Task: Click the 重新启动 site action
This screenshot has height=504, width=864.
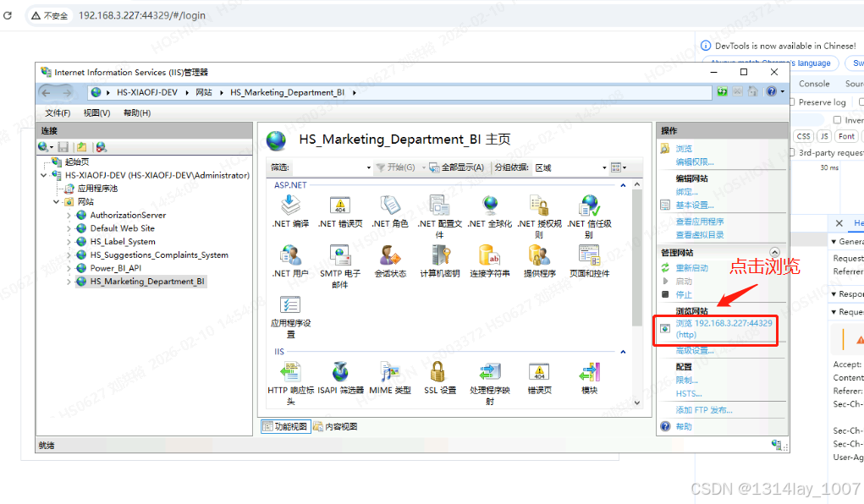Action: (x=691, y=268)
